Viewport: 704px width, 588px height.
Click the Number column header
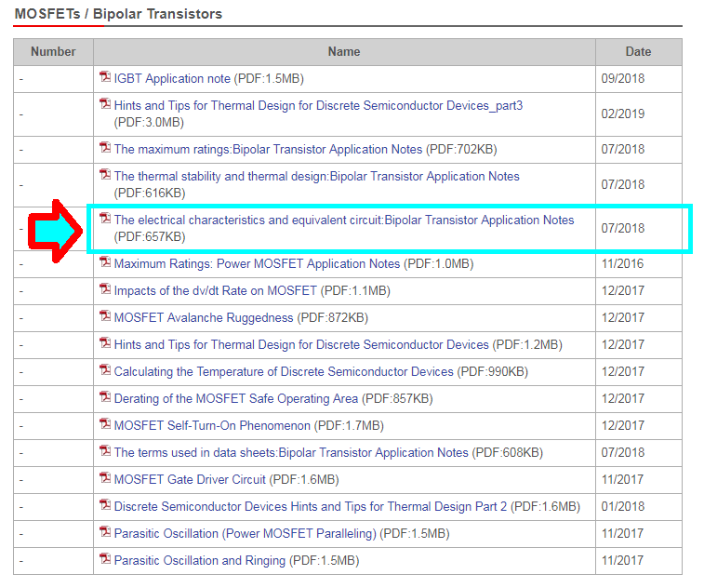click(x=53, y=52)
